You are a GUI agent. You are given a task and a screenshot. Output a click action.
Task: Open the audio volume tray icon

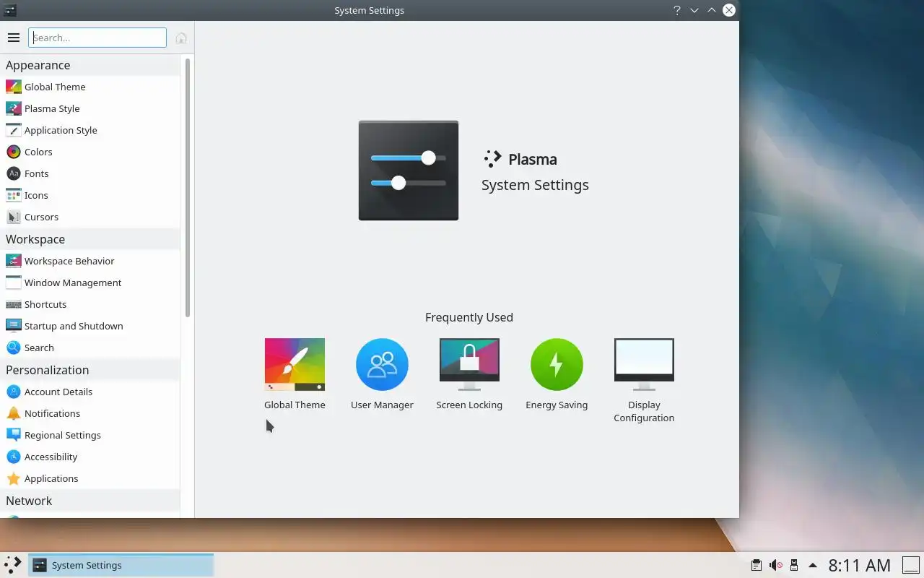coord(775,565)
